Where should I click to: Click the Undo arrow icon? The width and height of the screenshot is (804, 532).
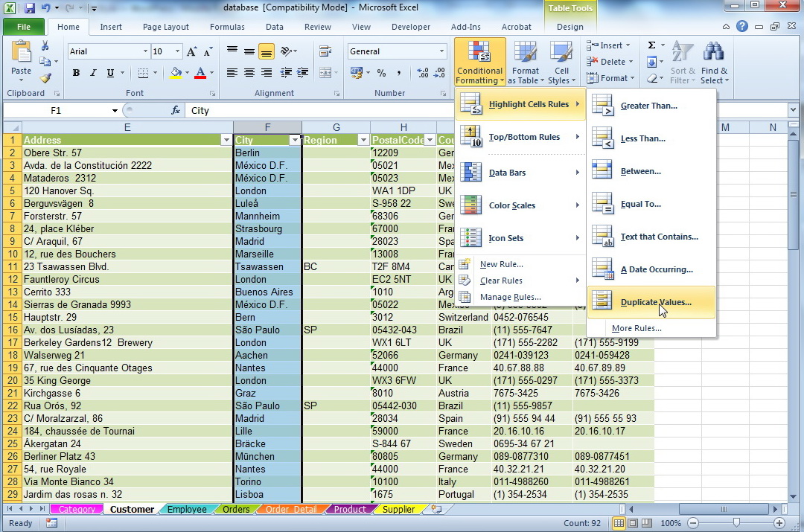pyautogui.click(x=45, y=7)
